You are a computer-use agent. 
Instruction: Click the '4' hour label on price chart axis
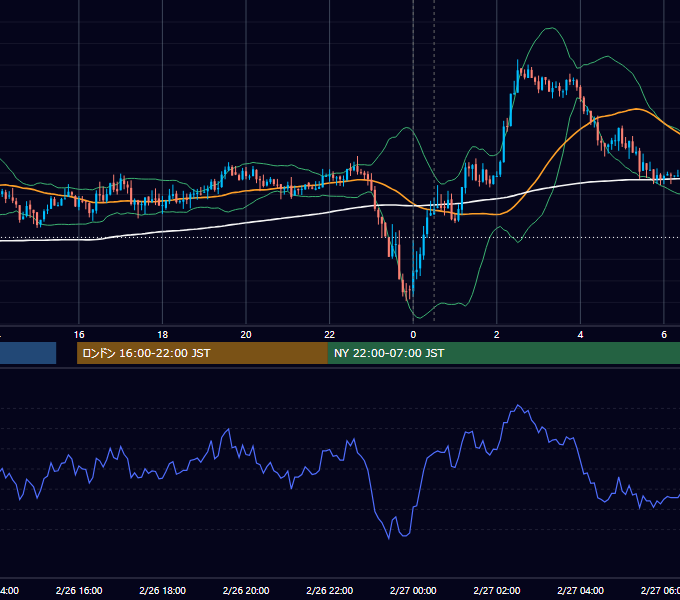point(580,335)
